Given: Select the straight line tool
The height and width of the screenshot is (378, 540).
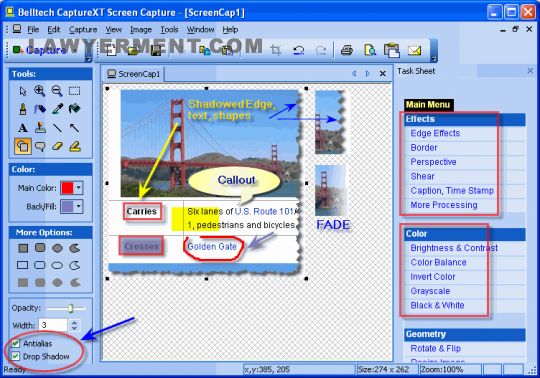Looking at the screenshot, I should [57, 128].
